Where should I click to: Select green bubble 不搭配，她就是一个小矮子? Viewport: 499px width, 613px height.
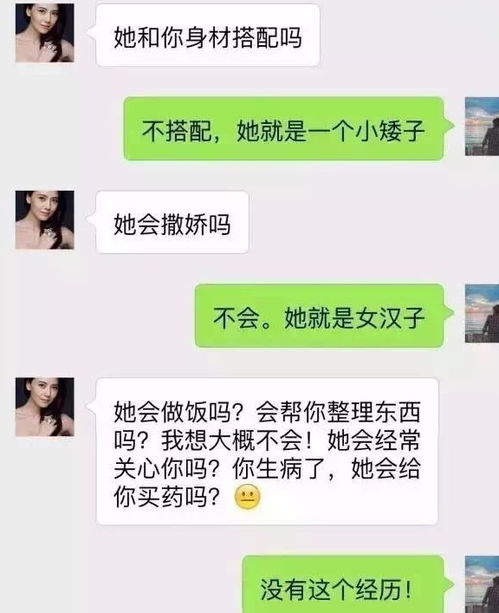pos(284,129)
